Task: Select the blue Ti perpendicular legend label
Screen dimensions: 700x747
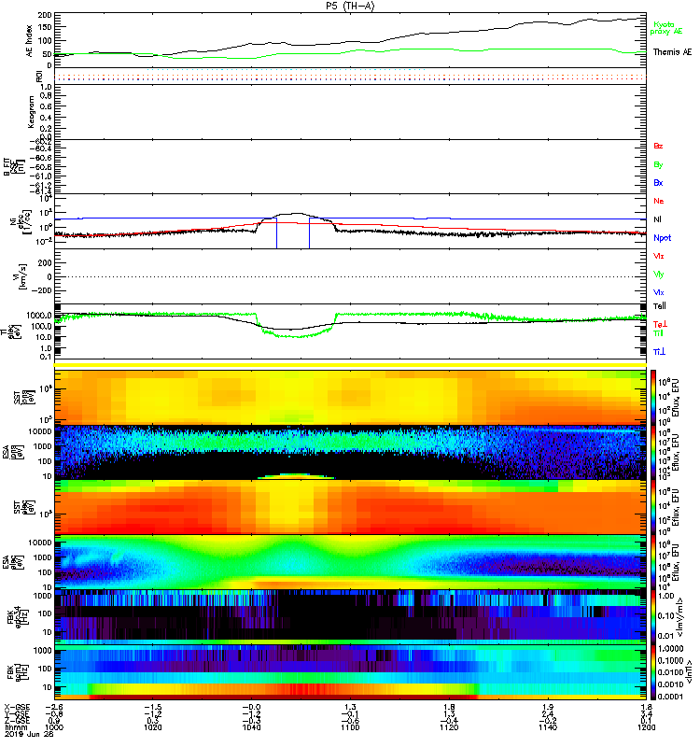Action: coord(659,352)
